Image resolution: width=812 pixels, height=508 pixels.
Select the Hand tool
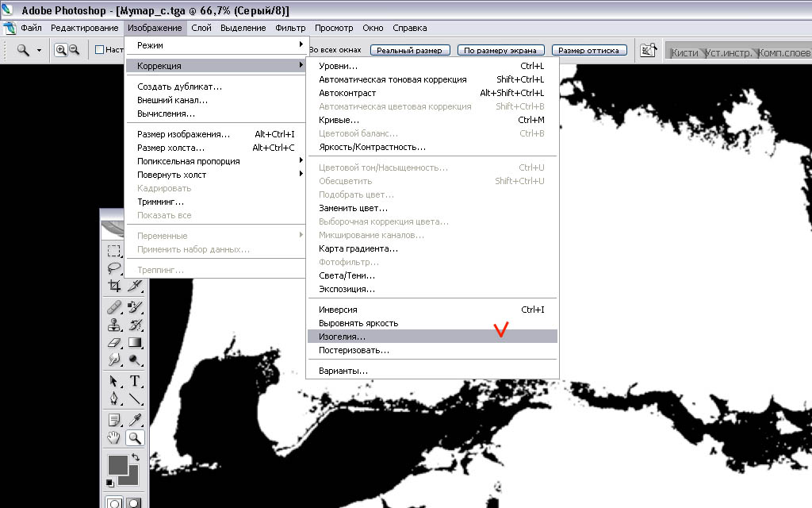[x=114, y=438]
